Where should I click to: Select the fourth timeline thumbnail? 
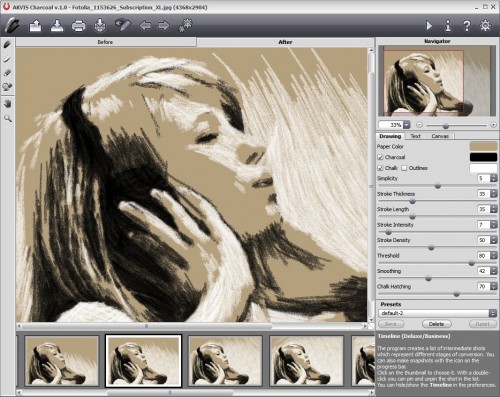click(x=307, y=361)
